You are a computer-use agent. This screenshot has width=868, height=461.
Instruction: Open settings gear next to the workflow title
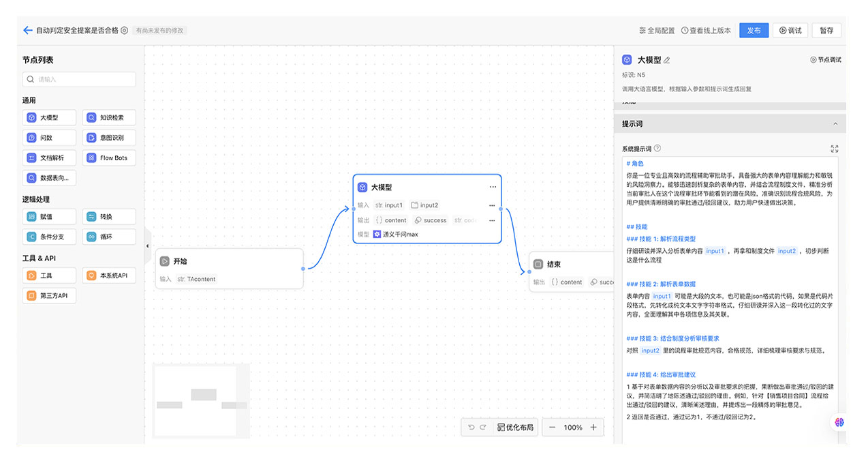tap(124, 31)
